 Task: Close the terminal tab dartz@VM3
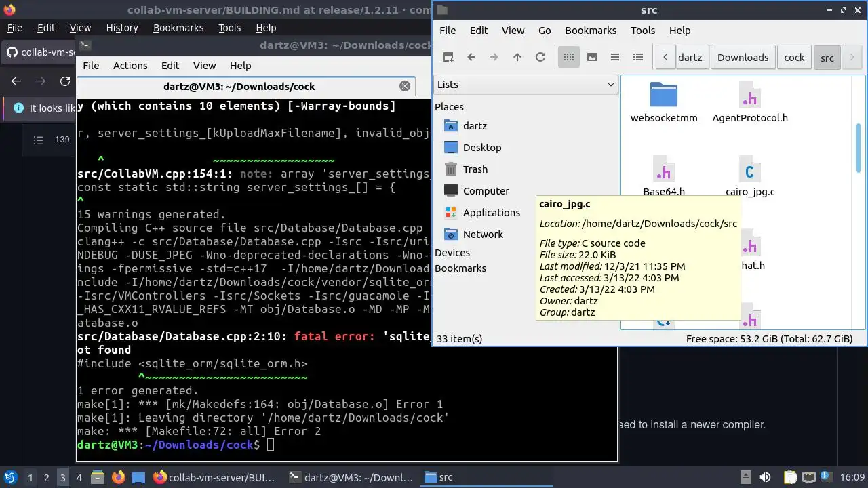click(x=405, y=86)
